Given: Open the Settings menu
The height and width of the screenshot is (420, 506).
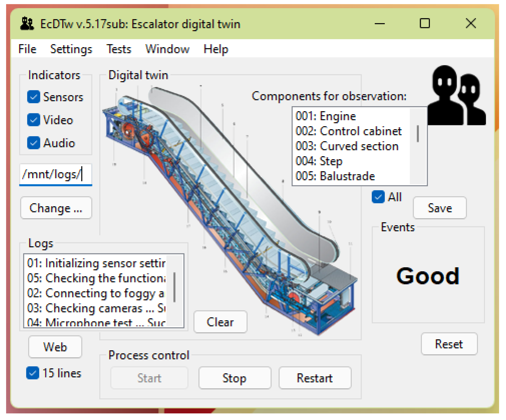Looking at the screenshot, I should [x=71, y=49].
